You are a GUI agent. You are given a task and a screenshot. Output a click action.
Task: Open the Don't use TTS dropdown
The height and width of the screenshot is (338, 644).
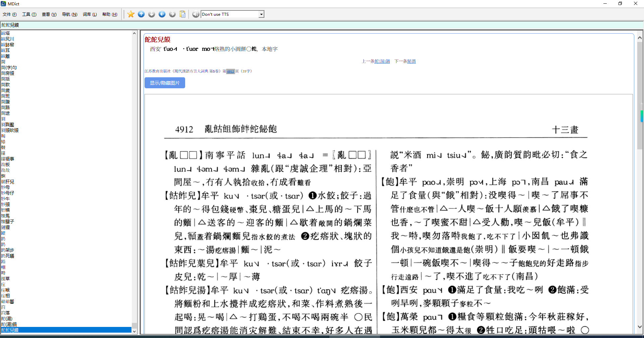[261, 14]
